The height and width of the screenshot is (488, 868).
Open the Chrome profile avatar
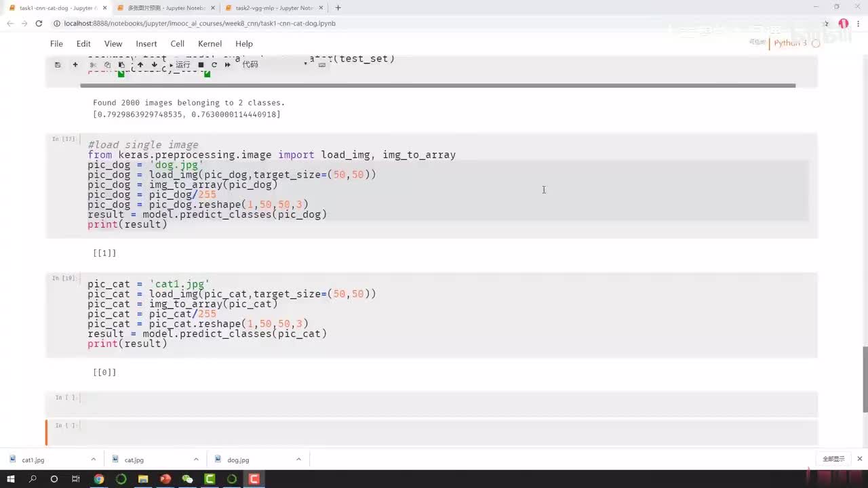tap(844, 24)
